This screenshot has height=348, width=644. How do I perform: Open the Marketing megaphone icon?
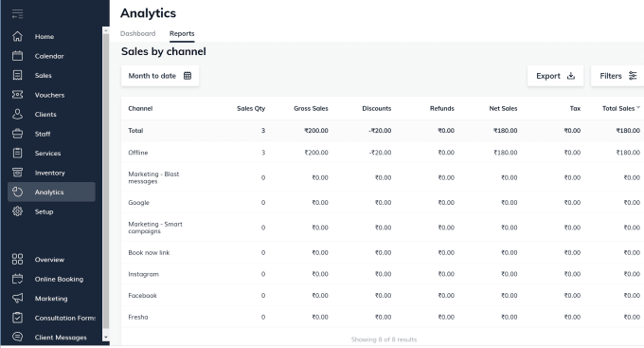coord(17,299)
